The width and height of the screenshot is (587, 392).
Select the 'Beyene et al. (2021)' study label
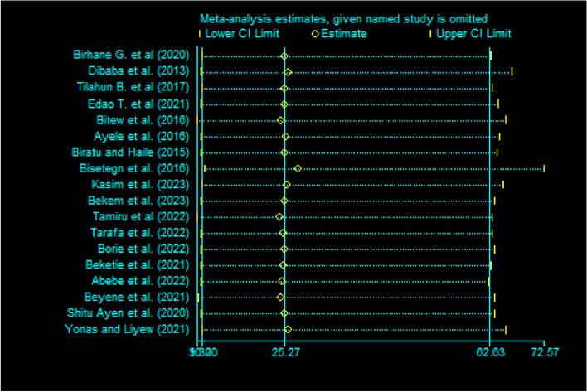tap(137, 297)
